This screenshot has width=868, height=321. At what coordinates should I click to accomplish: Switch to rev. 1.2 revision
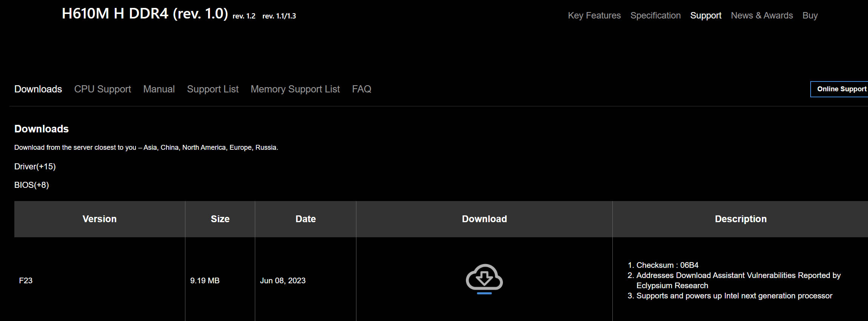point(244,16)
